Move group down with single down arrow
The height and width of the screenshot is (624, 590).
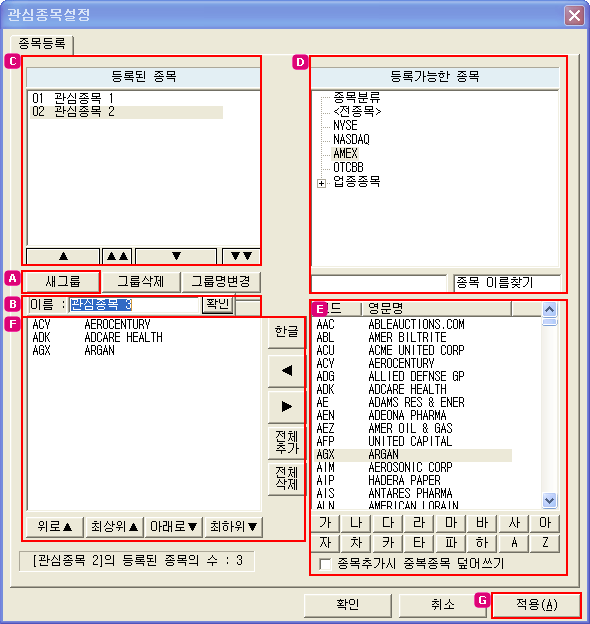(176, 256)
